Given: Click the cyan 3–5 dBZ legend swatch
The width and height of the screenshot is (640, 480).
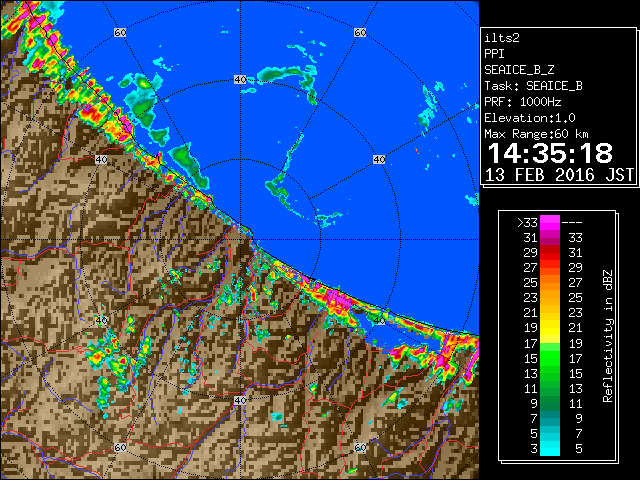Looking at the screenshot, I should [x=550, y=448].
